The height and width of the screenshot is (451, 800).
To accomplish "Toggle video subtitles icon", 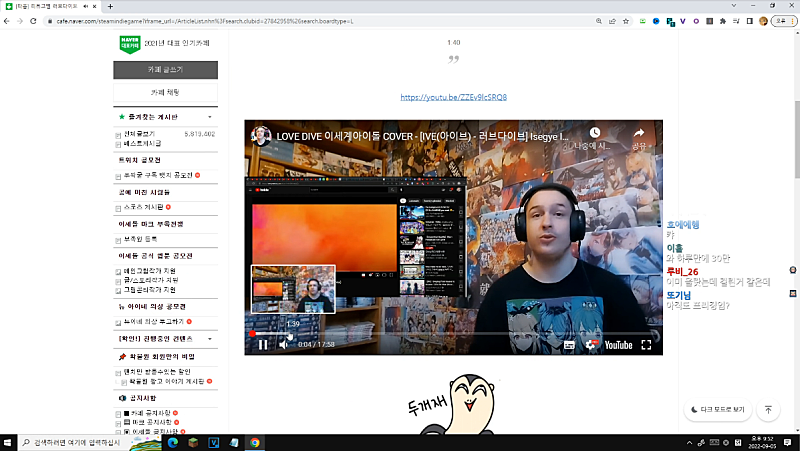I will 568,345.
